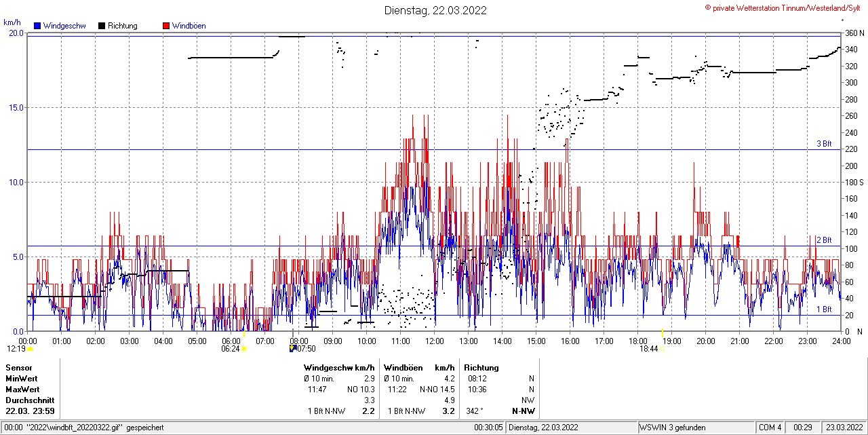This screenshot has height=435, width=868.
Task: Click the MinWert wind speed value 2.9
Action: (370, 378)
